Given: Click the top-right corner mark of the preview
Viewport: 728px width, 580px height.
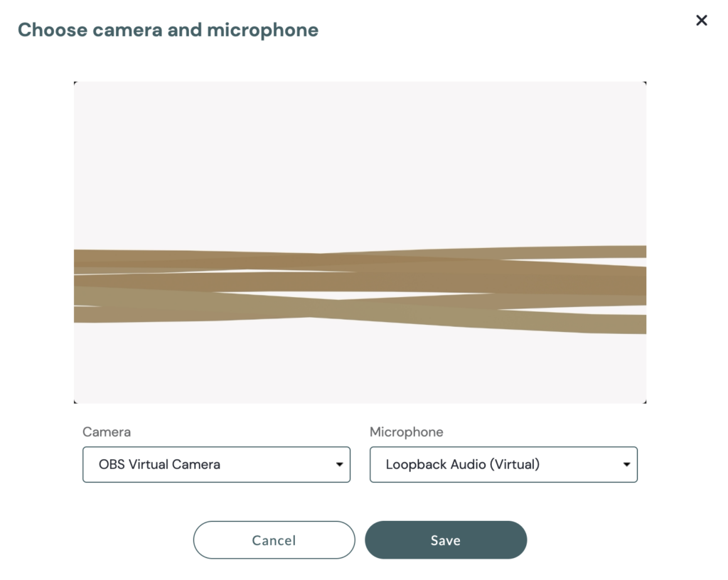Looking at the screenshot, I should tap(645, 83).
